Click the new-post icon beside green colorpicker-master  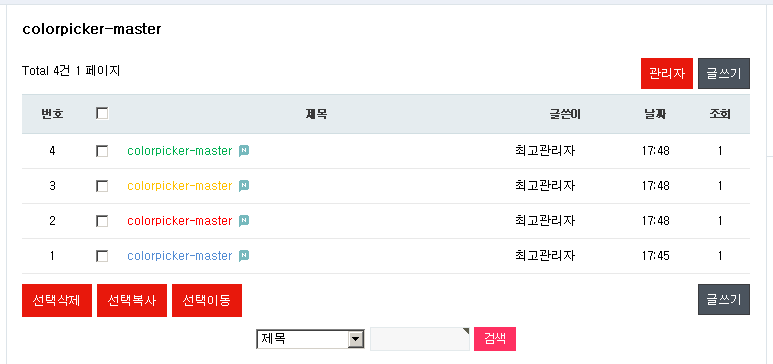244,151
